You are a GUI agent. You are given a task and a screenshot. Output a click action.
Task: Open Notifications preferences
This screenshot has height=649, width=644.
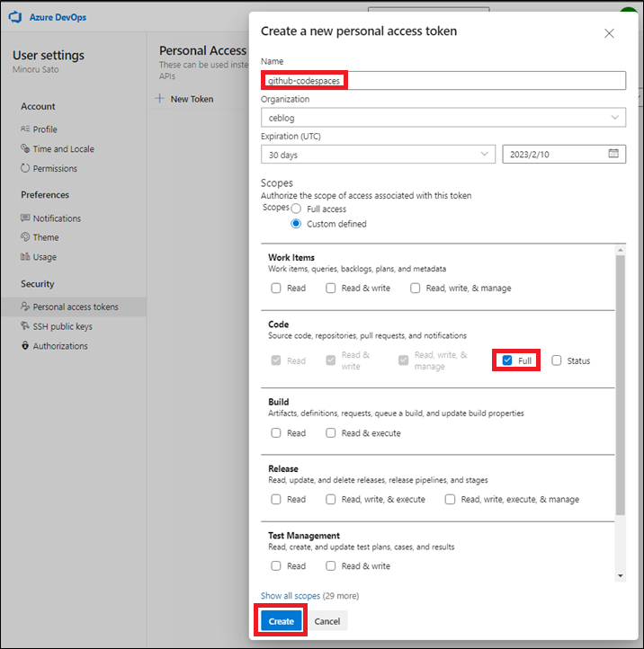57,218
